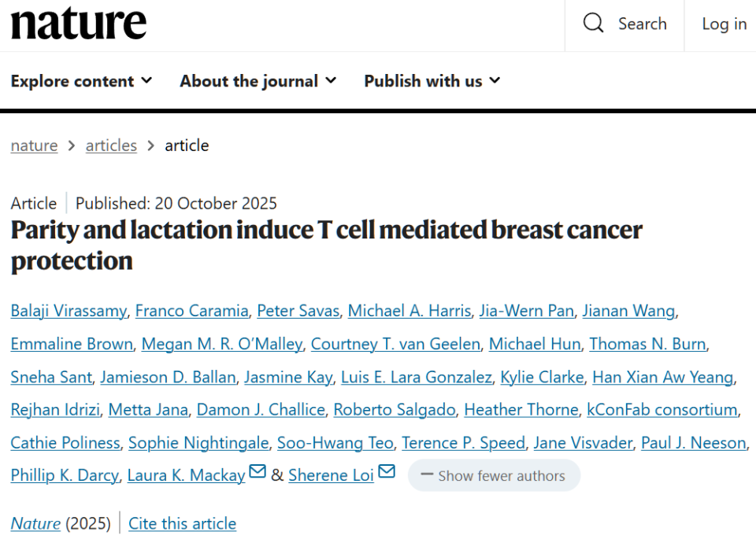This screenshot has width=756, height=539.
Task: Open Cite this article link
Action: (x=182, y=523)
